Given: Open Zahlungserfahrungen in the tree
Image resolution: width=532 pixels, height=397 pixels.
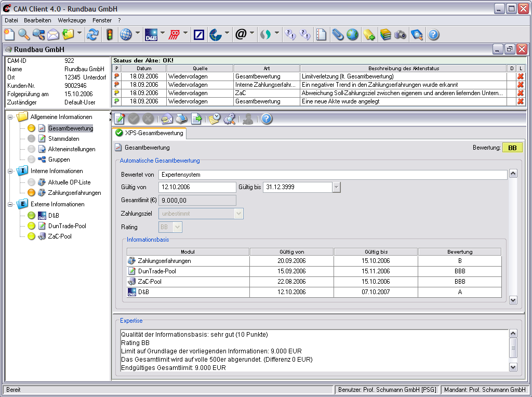Looking at the screenshot, I should click(74, 193).
